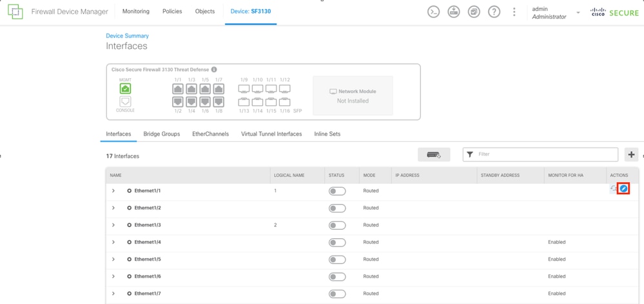Select port 1/2 in the device diagram

click(x=178, y=101)
